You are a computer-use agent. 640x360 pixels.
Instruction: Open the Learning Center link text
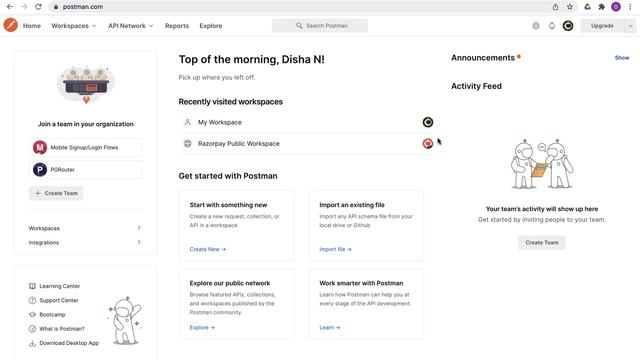(x=60, y=286)
